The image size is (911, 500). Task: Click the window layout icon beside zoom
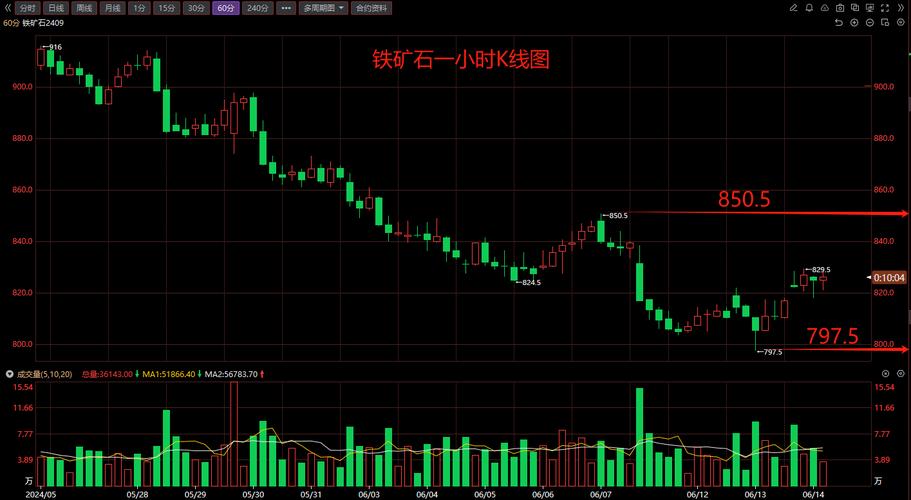[x=885, y=23]
